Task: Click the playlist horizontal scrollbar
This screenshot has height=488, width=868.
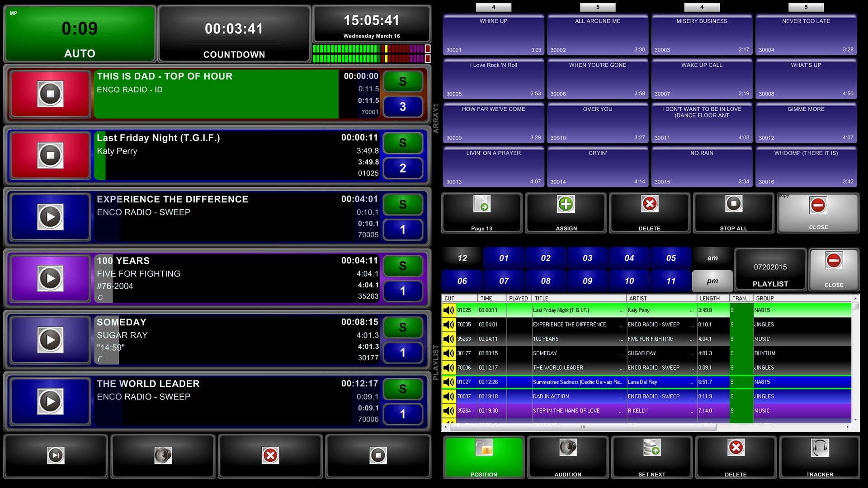Action: [583, 427]
